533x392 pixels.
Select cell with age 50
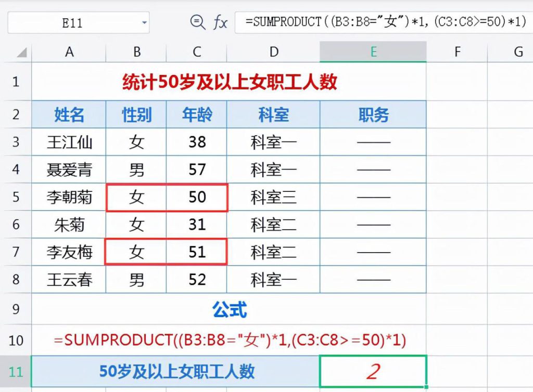[x=197, y=197]
